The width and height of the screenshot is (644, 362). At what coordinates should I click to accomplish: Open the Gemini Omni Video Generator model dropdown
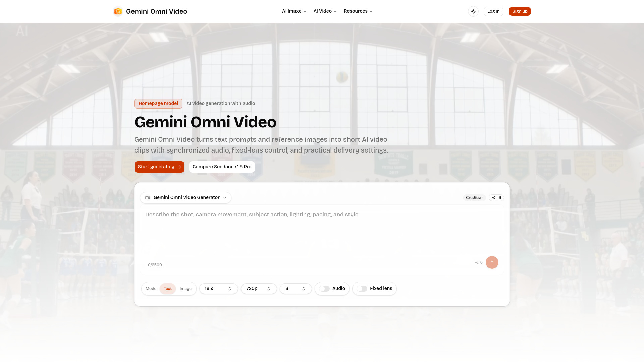[185, 198]
